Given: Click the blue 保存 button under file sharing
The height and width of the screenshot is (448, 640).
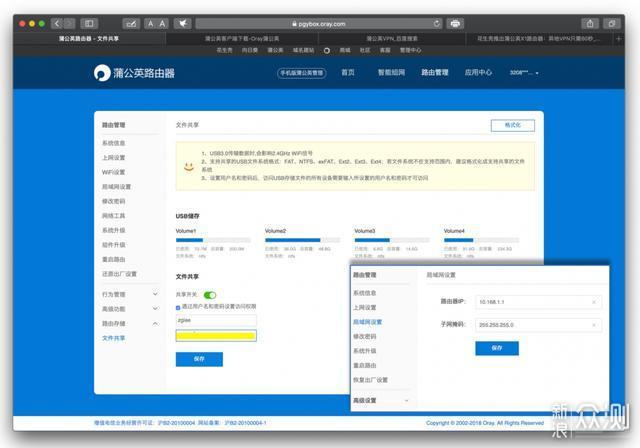Looking at the screenshot, I should 199,359.
